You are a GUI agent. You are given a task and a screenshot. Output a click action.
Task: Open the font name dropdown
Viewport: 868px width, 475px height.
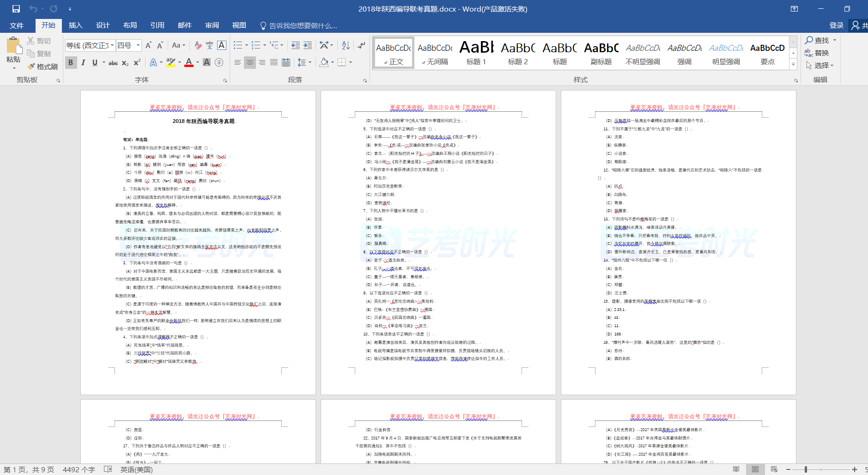point(112,45)
